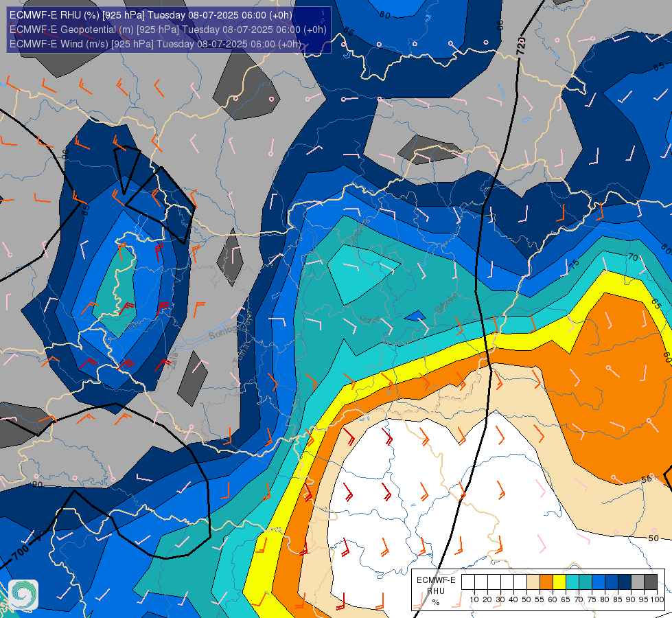Pick the yellow 60–65 legend swatch

(x=559, y=582)
